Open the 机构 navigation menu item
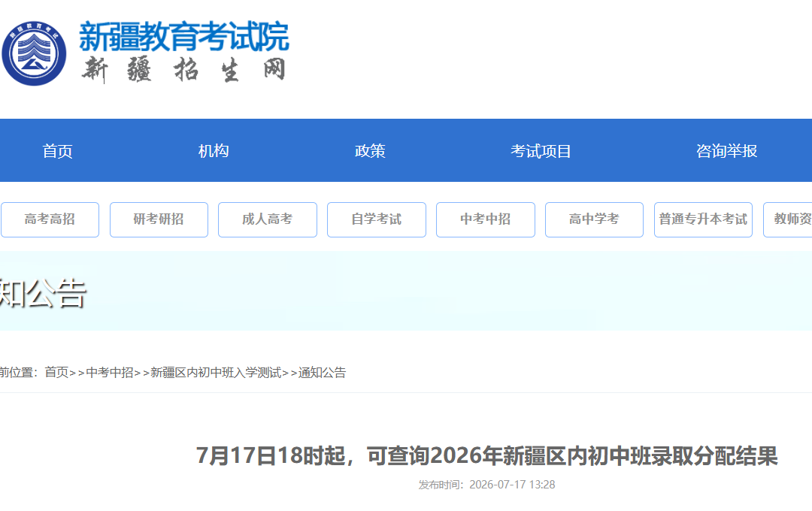 214,150
